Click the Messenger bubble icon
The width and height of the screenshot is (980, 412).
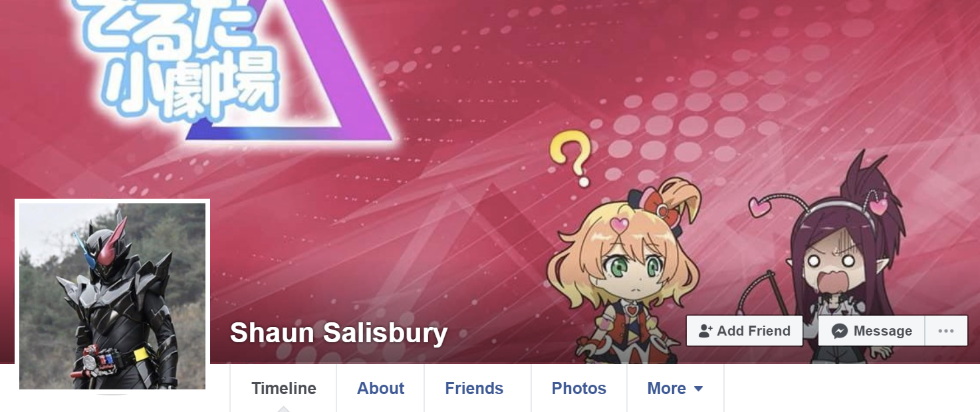[x=840, y=331]
